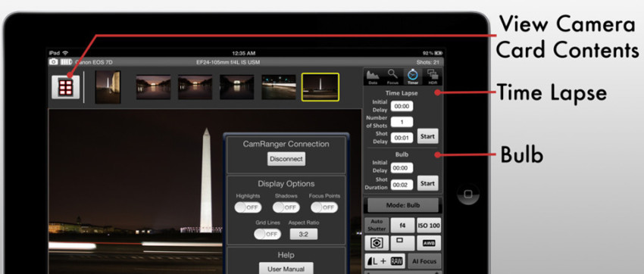Image resolution: width=644 pixels, height=274 pixels.
Task: Open the f4 aperture selector
Action: point(402,226)
